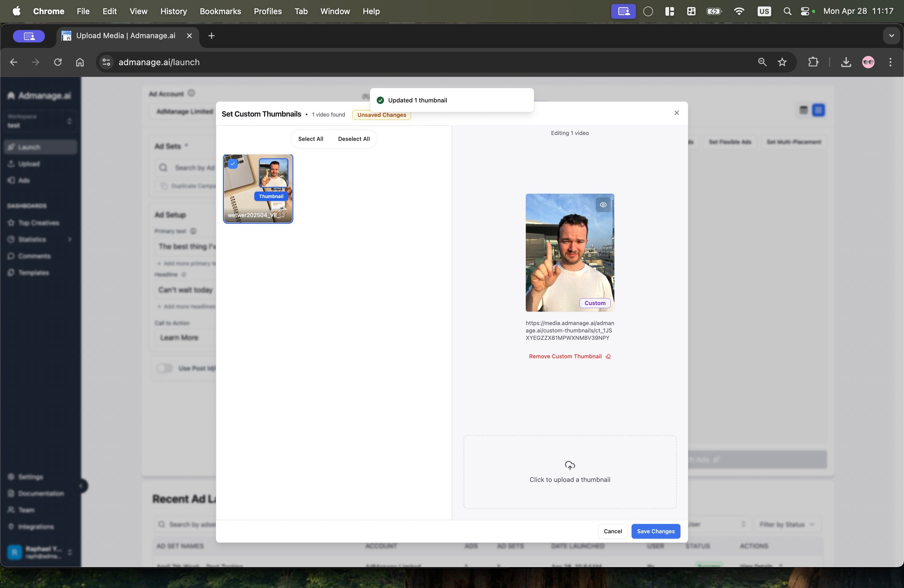The image size is (904, 588).
Task: Open the History menu
Action: tap(173, 11)
